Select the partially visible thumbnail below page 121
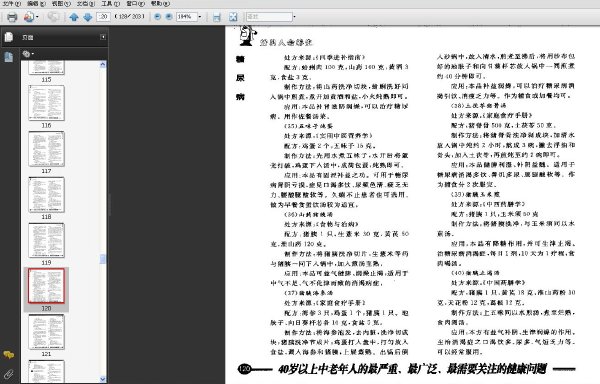Viewport: 600px width, 384px height. 46,371
